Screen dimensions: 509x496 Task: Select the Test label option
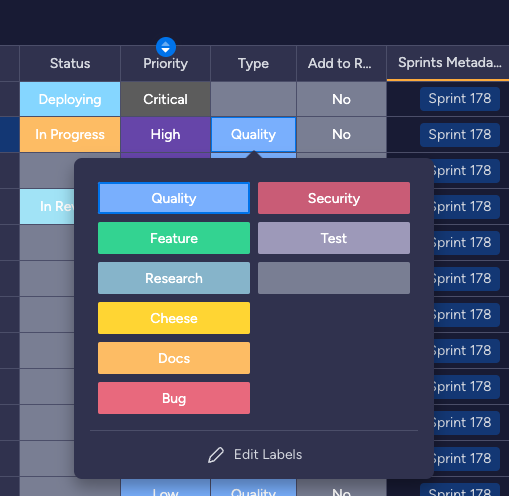pyautogui.click(x=334, y=238)
